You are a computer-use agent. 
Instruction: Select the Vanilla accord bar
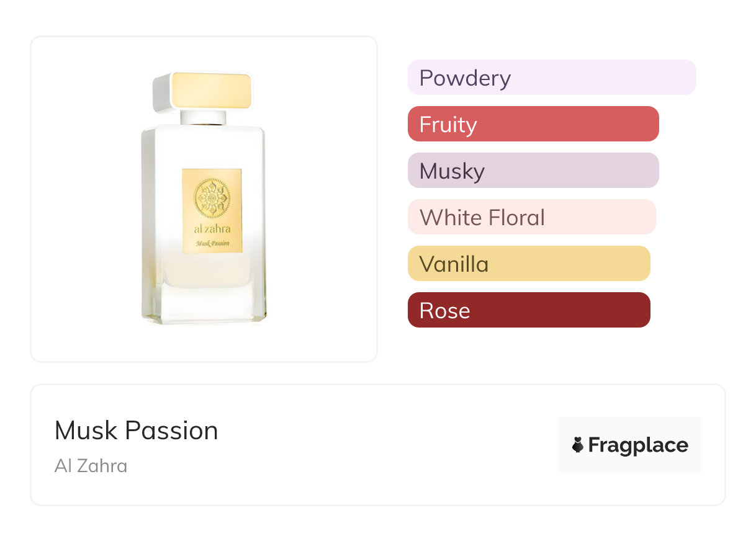(x=529, y=264)
